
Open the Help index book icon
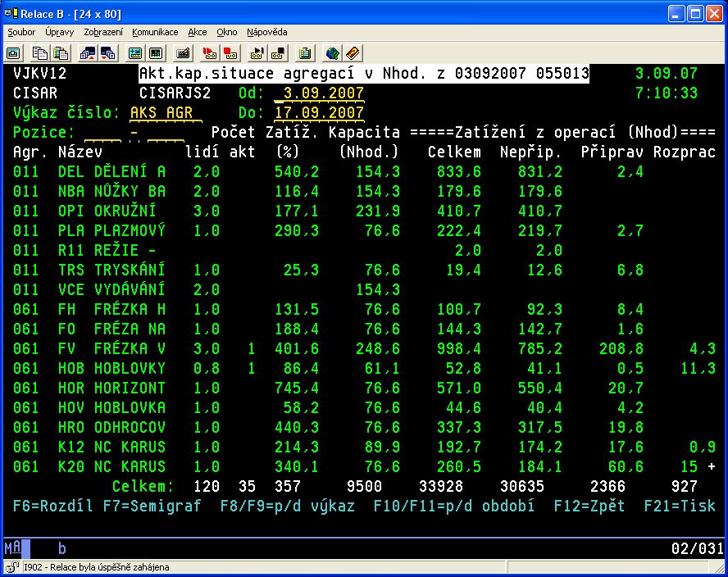(353, 53)
